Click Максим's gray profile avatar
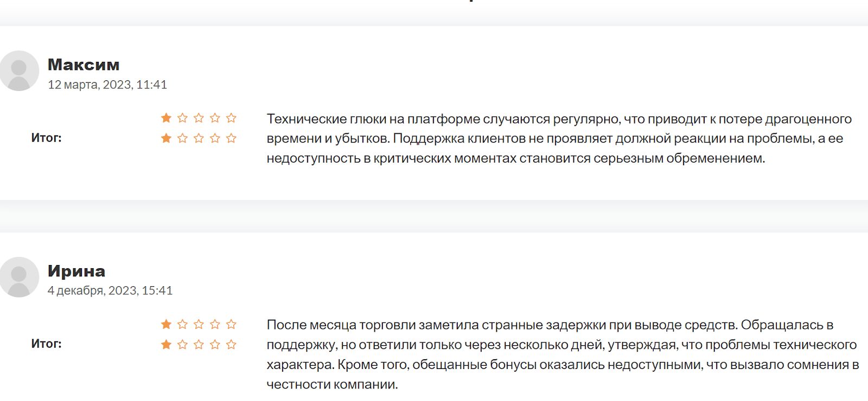Screen dimensions: 868x401 click(x=19, y=71)
